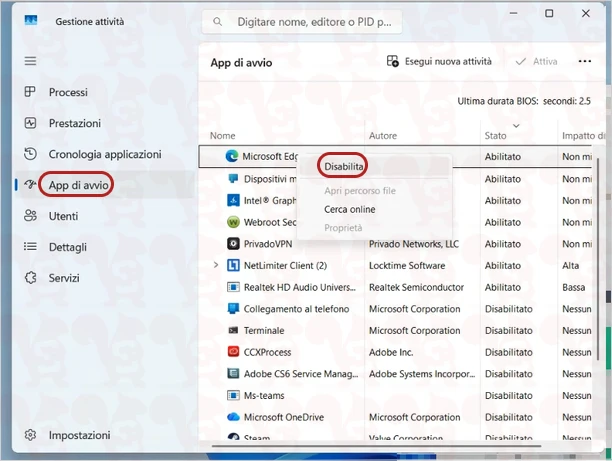
Task: Open the Processi section icon
Action: point(30,92)
